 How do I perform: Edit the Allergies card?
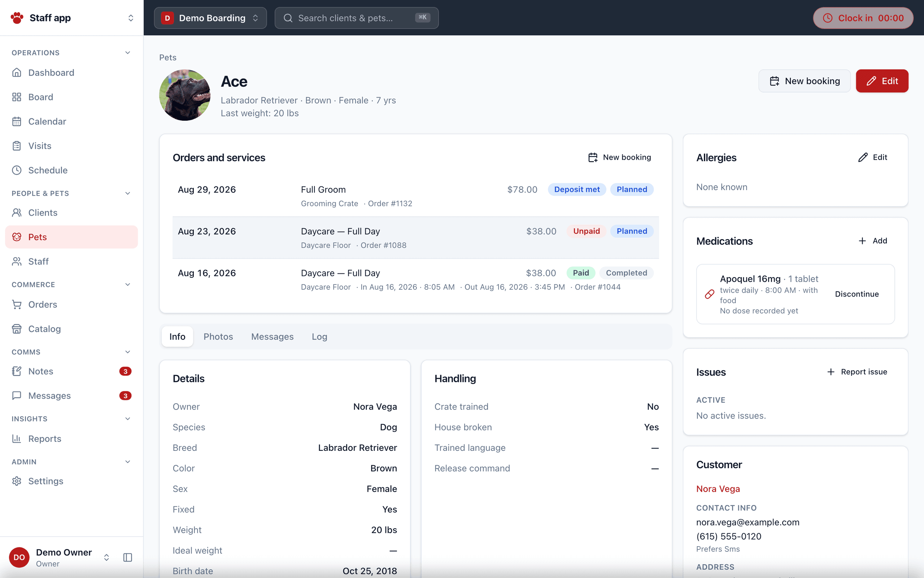pyautogui.click(x=873, y=158)
